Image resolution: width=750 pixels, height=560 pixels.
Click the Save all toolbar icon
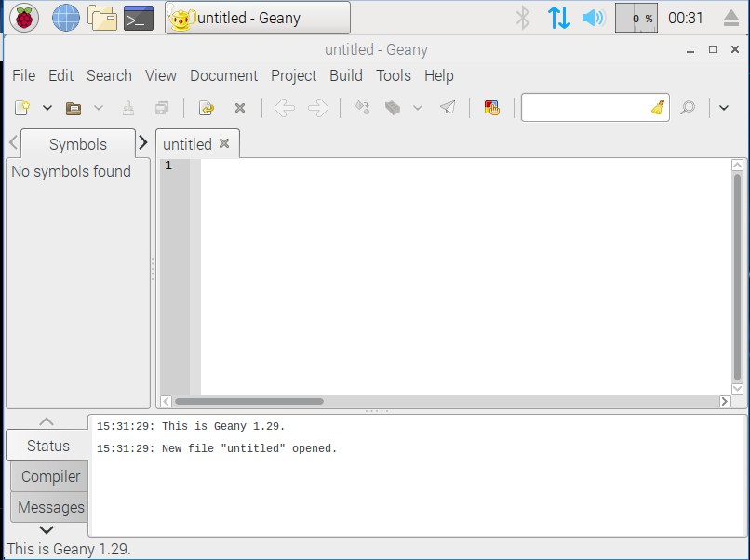(162, 108)
